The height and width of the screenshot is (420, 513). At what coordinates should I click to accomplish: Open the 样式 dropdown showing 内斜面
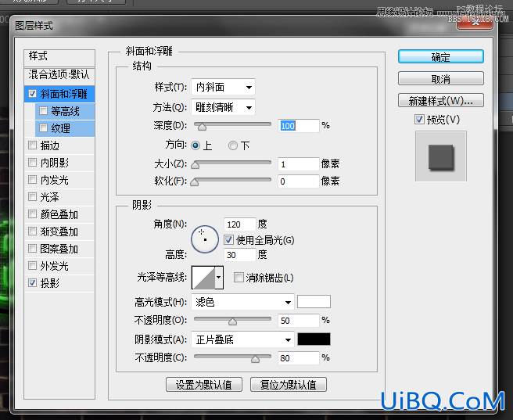pos(223,87)
